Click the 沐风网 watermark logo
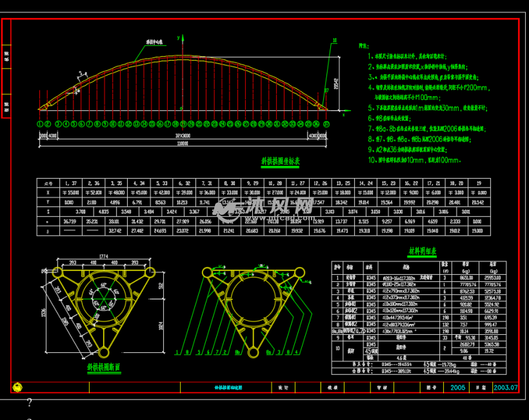The image size is (529, 420). click(x=271, y=208)
